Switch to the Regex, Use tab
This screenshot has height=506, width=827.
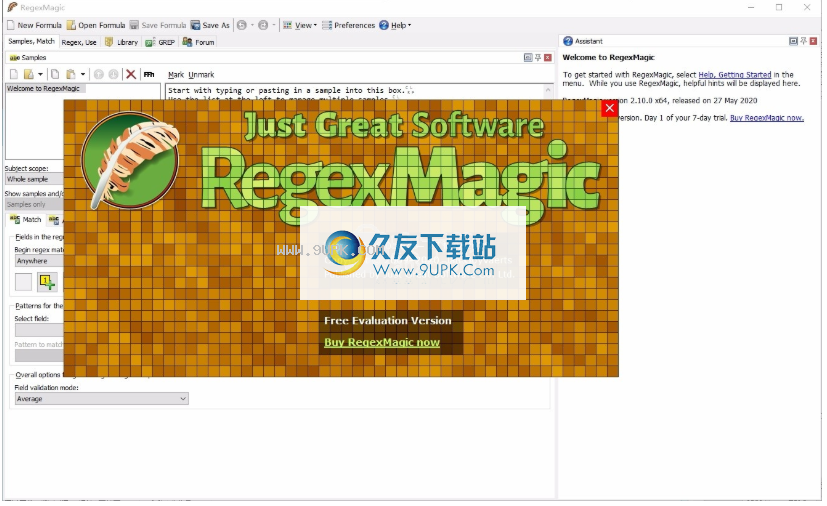click(79, 42)
